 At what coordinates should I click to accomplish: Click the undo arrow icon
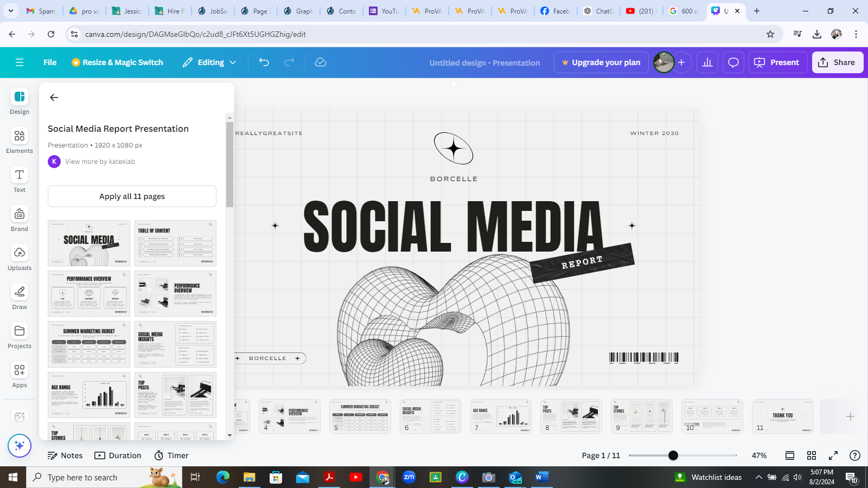264,62
